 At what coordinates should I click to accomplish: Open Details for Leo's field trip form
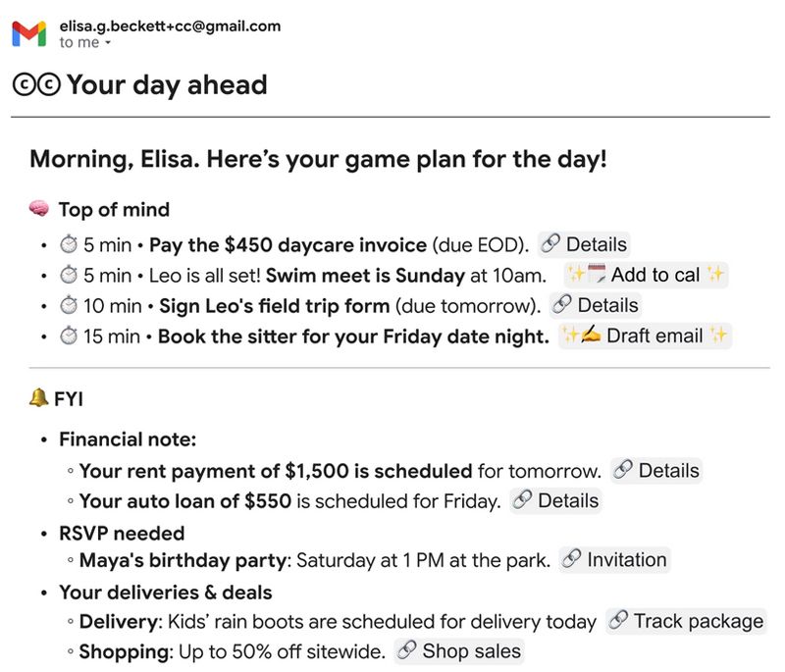click(x=596, y=305)
